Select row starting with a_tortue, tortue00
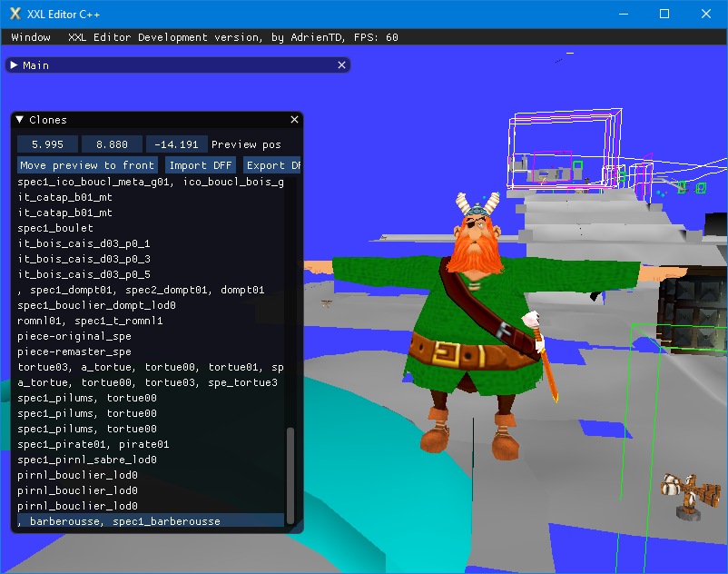Viewport: 728px width, 574px height. click(151, 382)
